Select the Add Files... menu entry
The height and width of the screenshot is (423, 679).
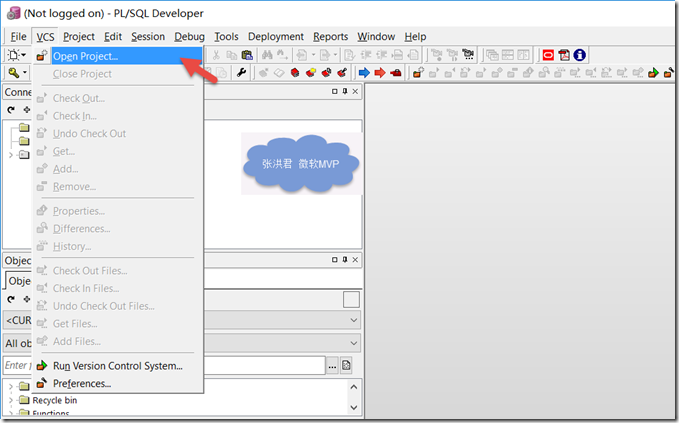[x=118, y=342]
